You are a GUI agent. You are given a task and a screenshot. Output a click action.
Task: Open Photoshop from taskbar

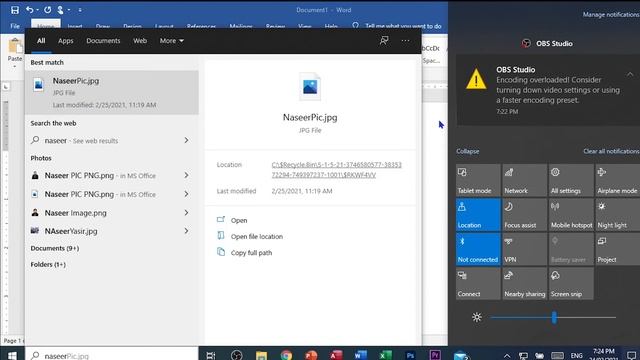[x=410, y=355]
